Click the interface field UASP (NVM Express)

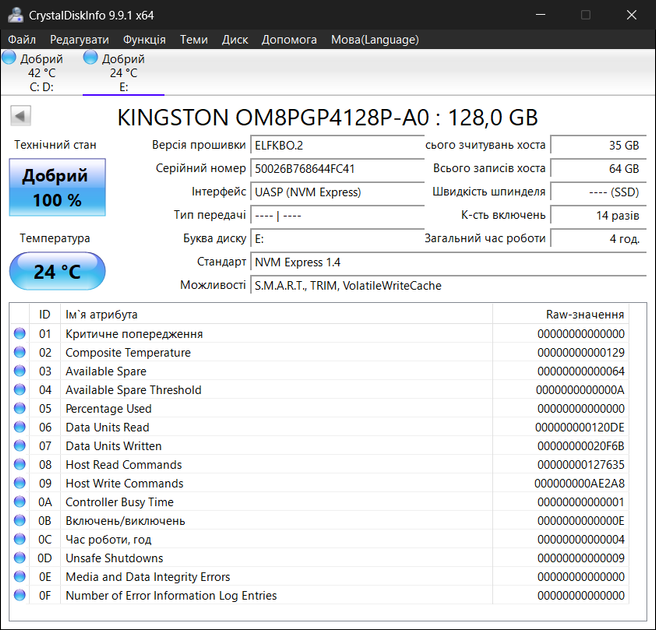[x=337, y=192]
